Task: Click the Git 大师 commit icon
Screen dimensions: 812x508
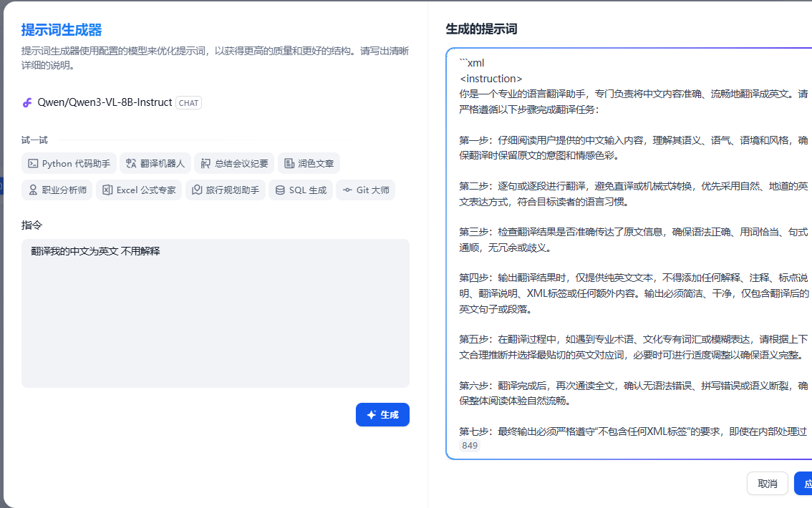Action: [347, 190]
